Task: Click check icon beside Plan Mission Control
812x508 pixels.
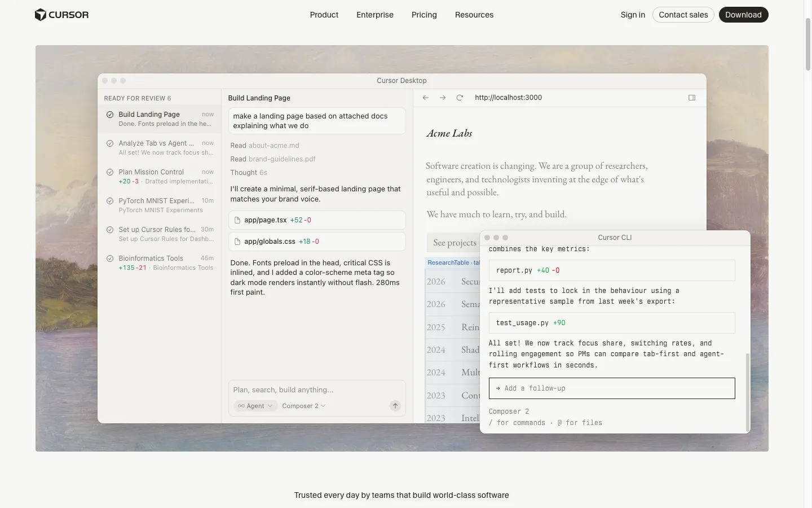Action: (x=110, y=172)
